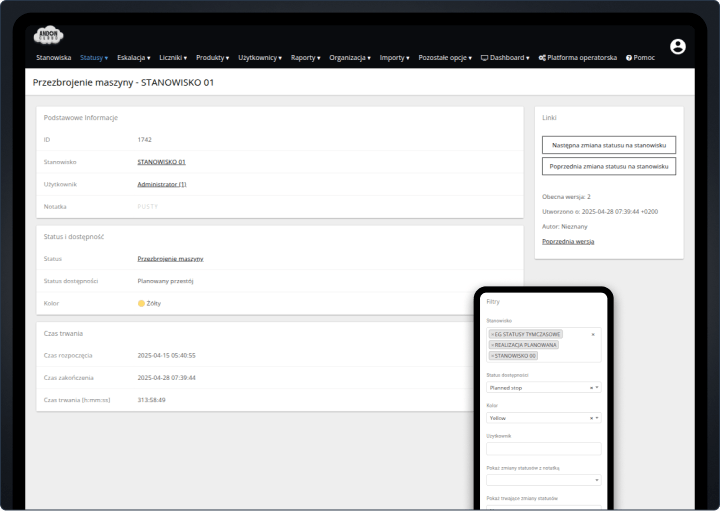Open the STANOWISKO 01 link
The width and height of the screenshot is (720, 511).
[162, 162]
